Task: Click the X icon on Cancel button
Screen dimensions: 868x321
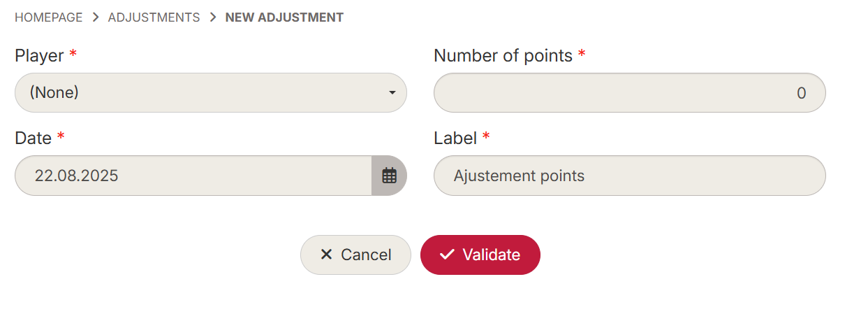Action: [326, 255]
